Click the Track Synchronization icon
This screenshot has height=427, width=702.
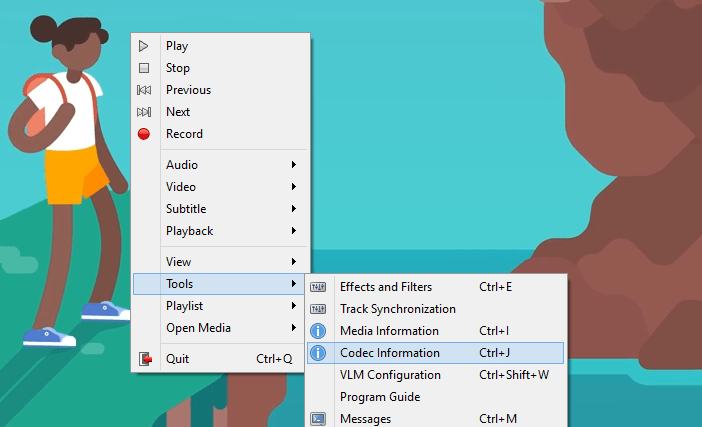pos(318,309)
